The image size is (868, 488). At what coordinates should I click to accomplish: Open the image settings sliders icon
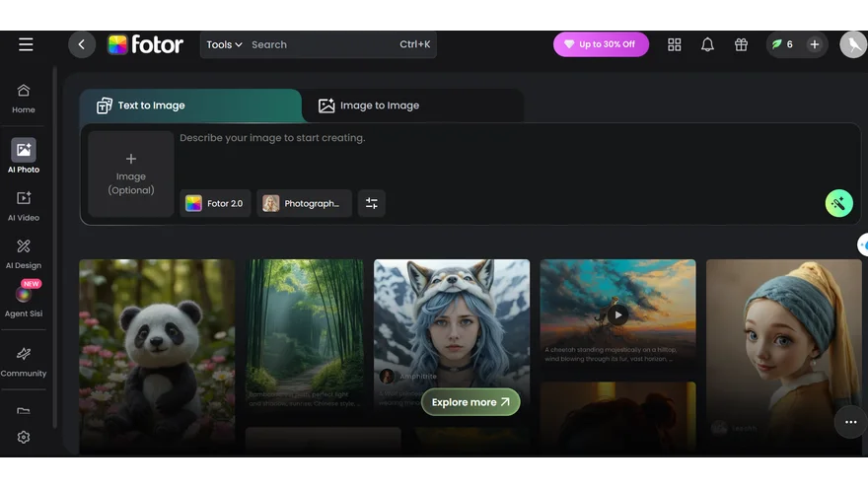[372, 203]
